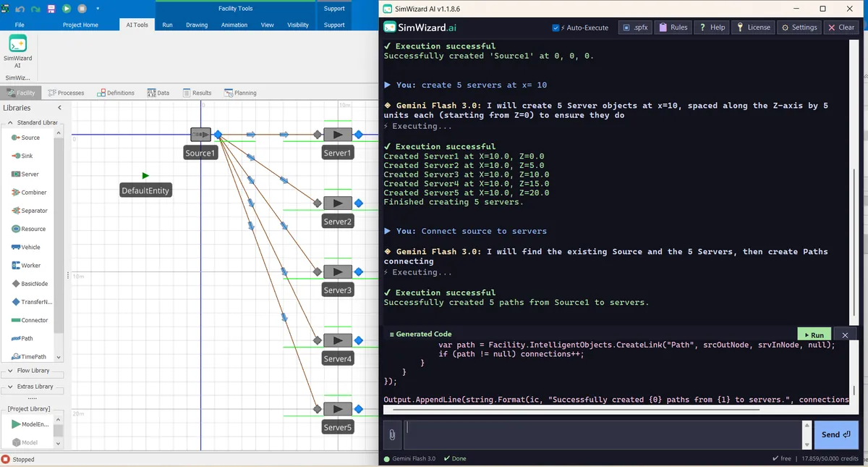Open SimWizard AI Settings
The height and width of the screenshot is (467, 868).
(799, 27)
